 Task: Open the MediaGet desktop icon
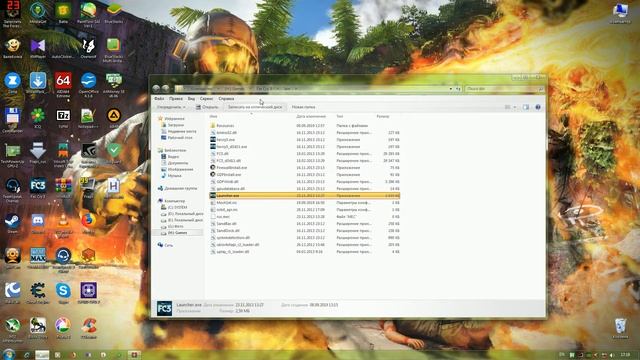pyautogui.click(x=38, y=13)
